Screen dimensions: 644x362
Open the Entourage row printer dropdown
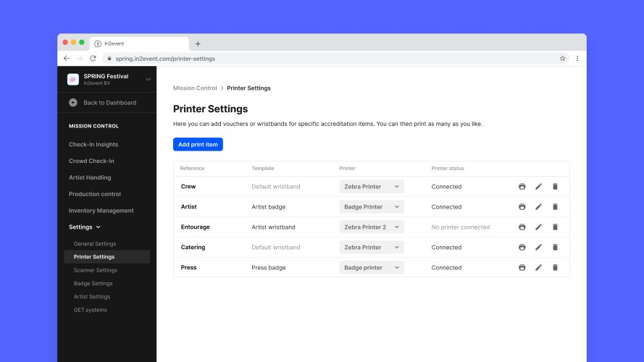pos(372,227)
